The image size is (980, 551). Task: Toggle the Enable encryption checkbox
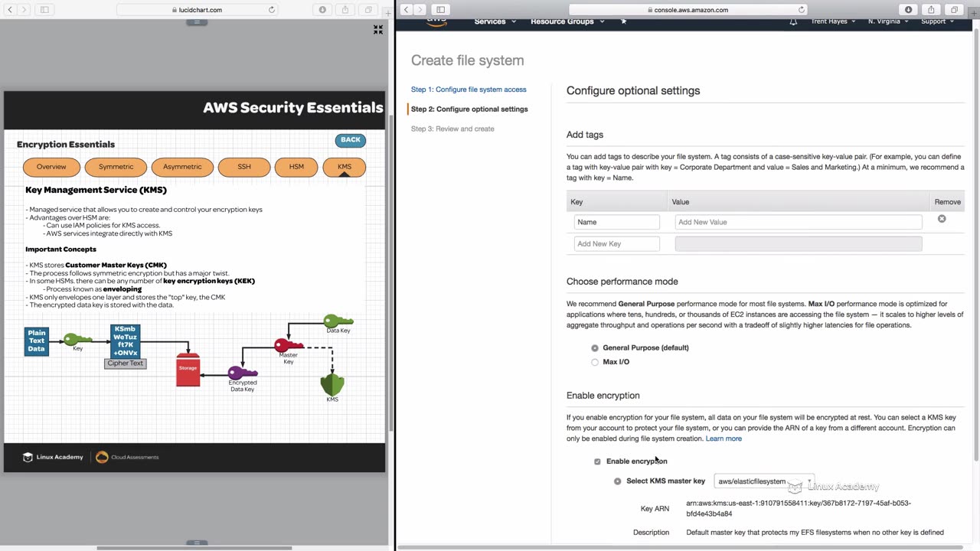tap(597, 461)
